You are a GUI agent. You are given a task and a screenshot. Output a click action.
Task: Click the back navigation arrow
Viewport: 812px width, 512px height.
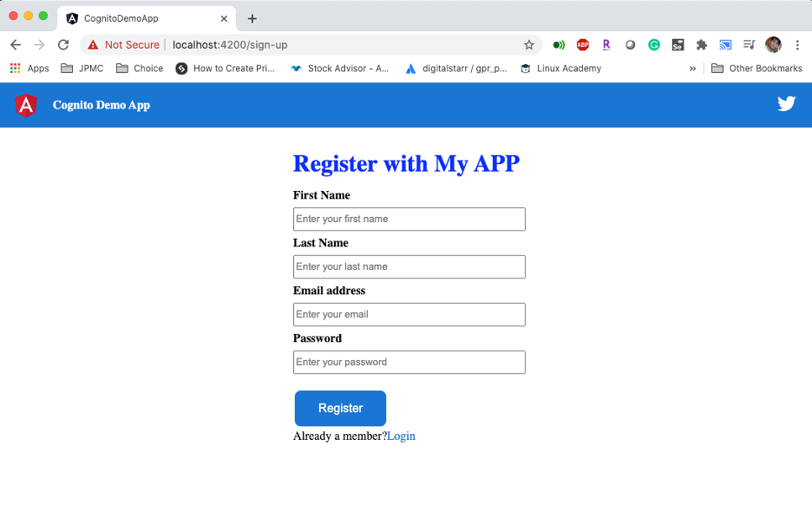[x=15, y=44]
